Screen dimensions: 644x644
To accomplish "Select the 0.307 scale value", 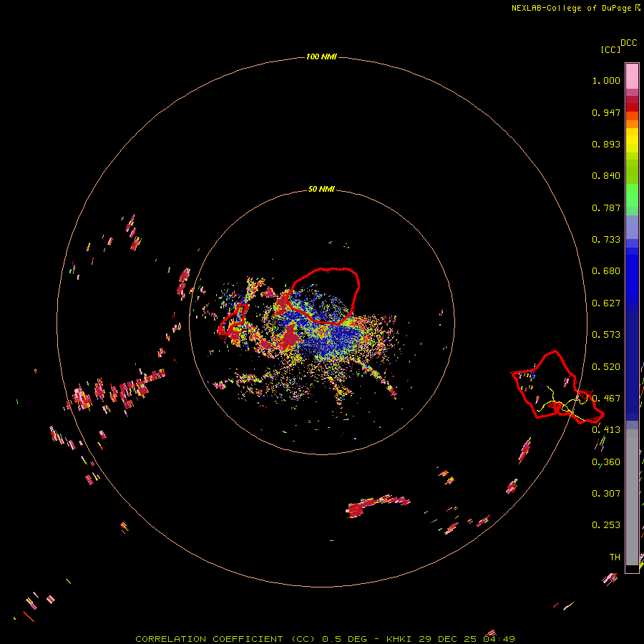I will (606, 494).
